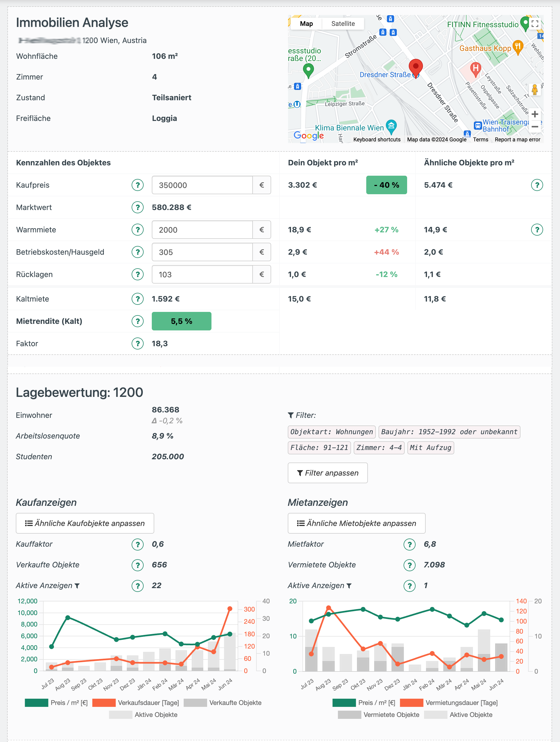The height and width of the screenshot is (742, 560).
Task: Select the Street View pegman
Action: click(534, 90)
